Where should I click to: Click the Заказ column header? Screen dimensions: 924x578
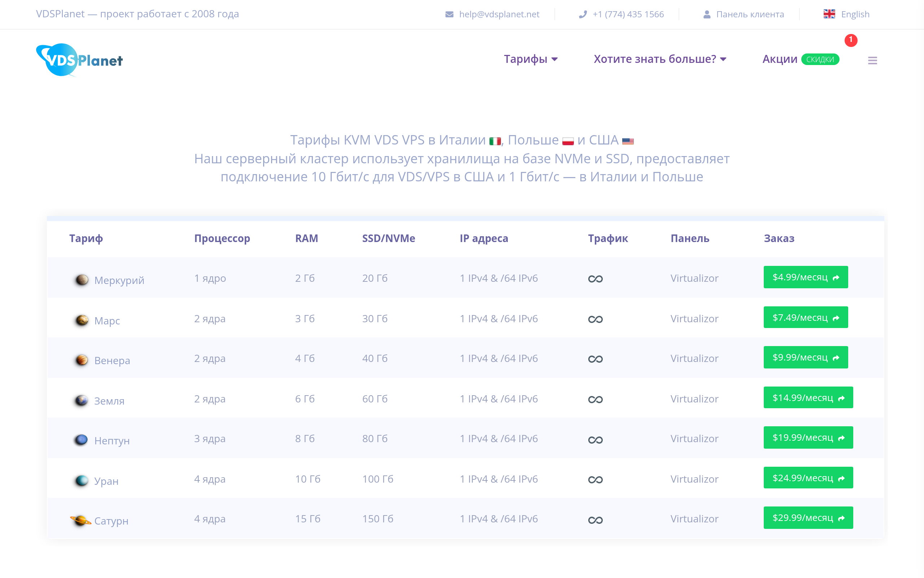[x=779, y=238]
